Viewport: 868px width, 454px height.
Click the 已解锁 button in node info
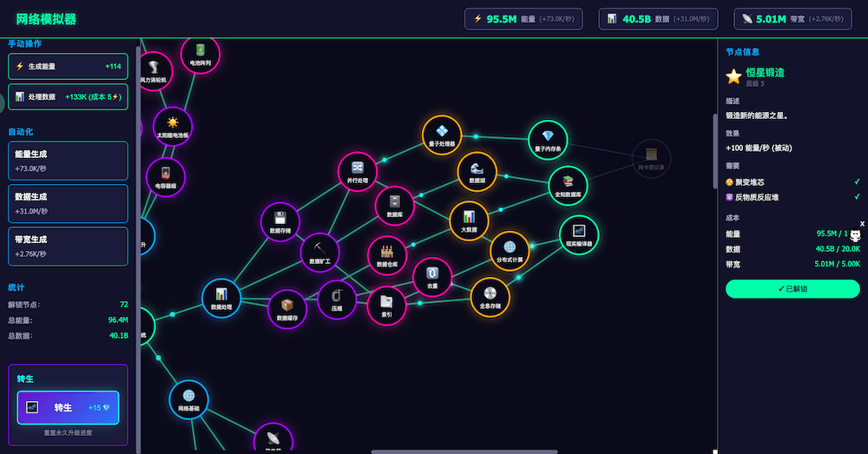click(x=792, y=288)
